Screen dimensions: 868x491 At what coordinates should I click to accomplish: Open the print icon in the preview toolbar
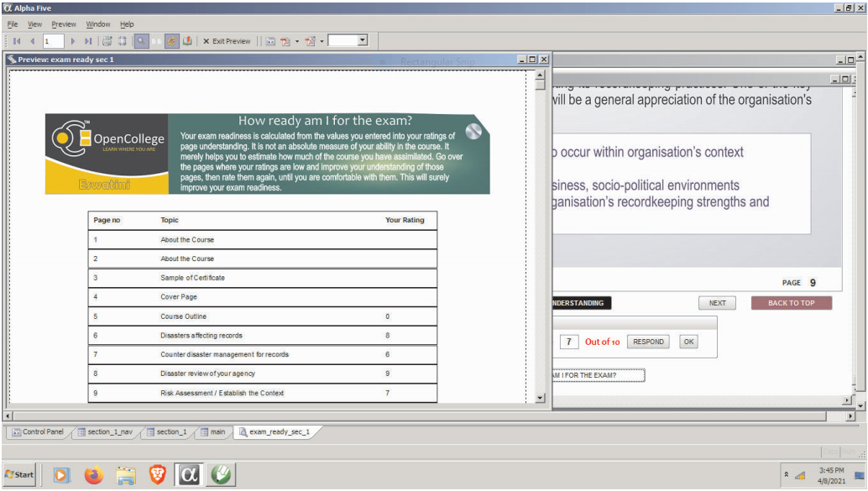107,40
